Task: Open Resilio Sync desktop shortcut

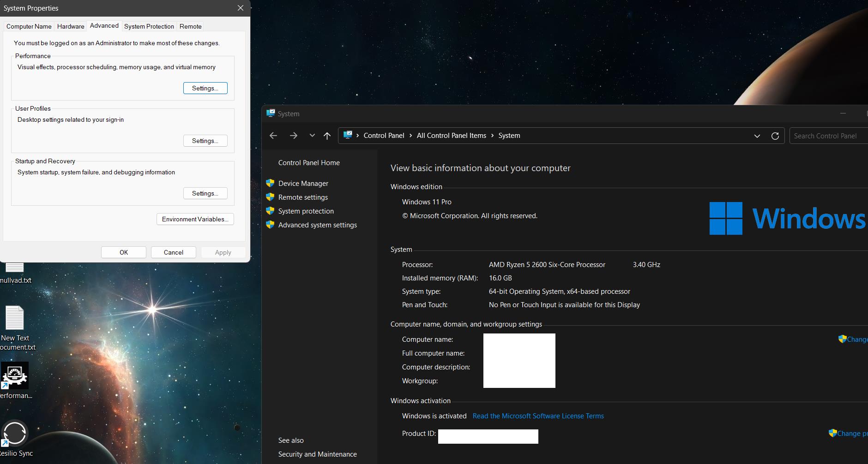Action: 15,439
